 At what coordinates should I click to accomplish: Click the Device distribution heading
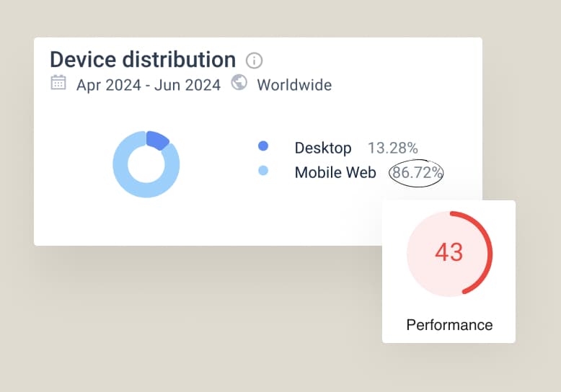tap(142, 59)
